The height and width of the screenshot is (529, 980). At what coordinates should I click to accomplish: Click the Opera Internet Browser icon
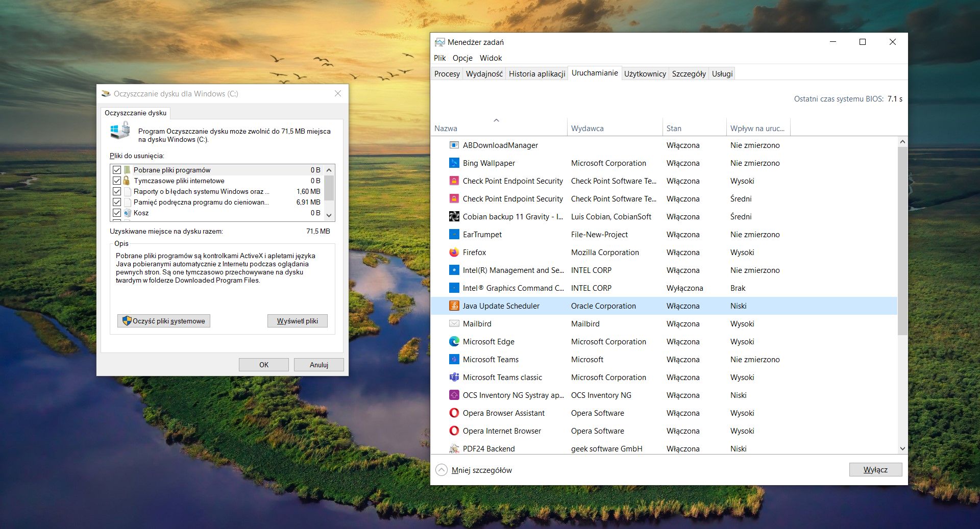click(454, 431)
